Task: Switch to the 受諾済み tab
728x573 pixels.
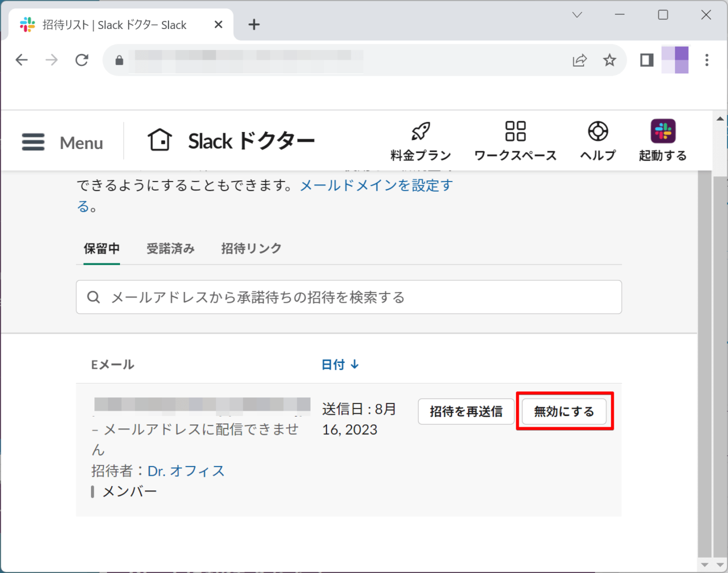Action: click(171, 249)
